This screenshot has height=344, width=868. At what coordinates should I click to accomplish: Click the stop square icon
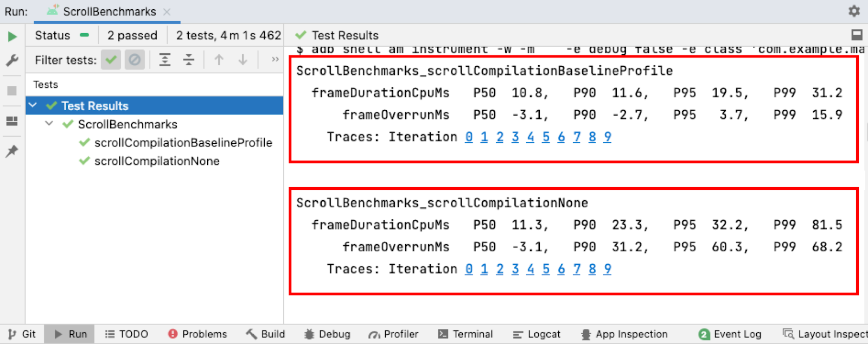tap(12, 91)
